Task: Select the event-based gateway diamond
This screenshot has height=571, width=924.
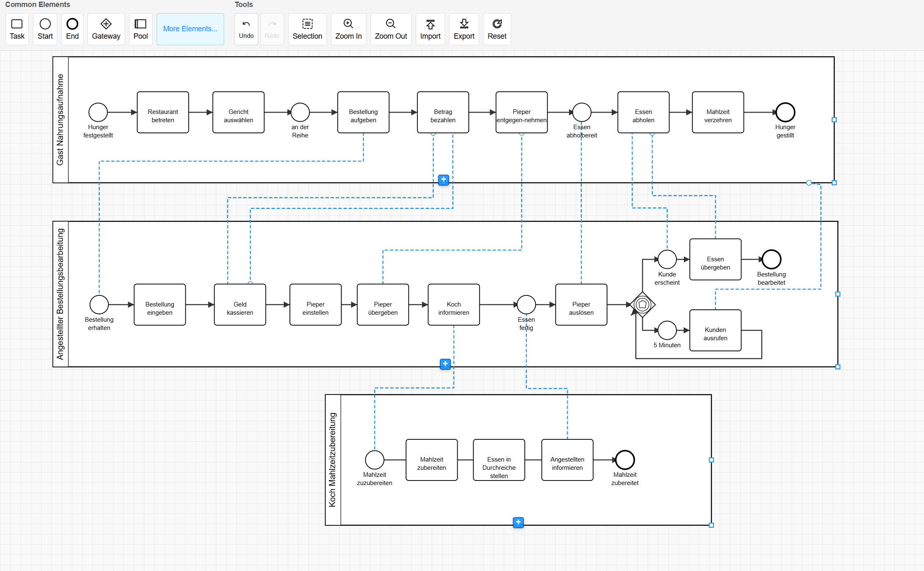Action: (x=642, y=305)
